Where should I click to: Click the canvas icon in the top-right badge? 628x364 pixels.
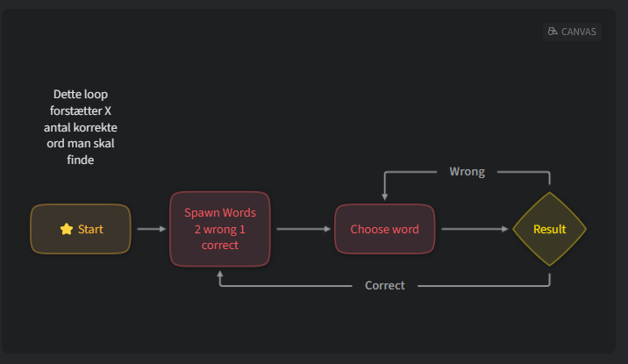pyautogui.click(x=553, y=32)
